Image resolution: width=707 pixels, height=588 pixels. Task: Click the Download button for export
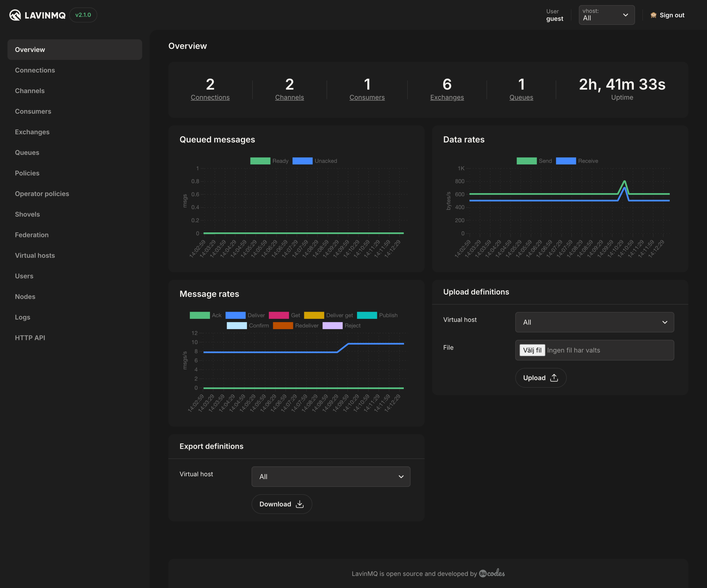coord(281,504)
